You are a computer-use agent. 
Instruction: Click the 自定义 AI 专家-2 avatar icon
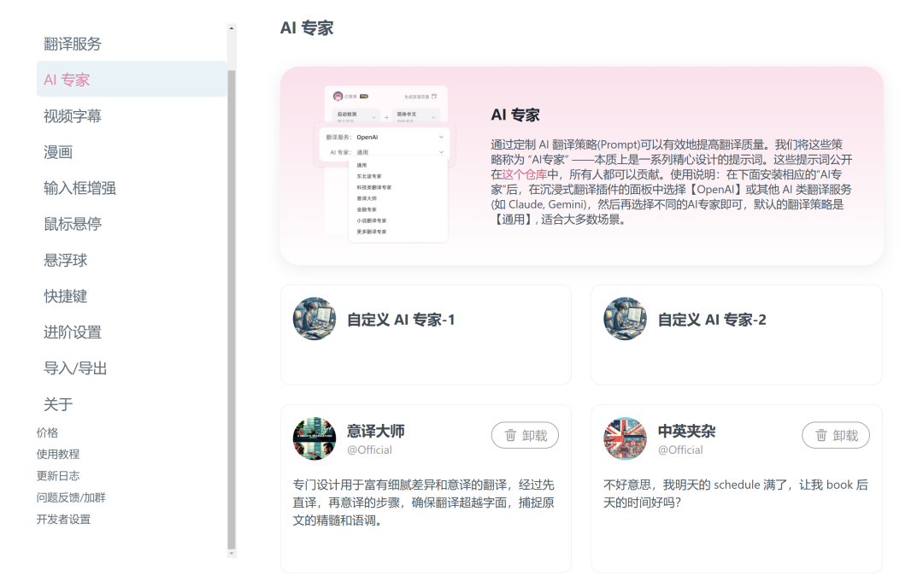click(626, 319)
